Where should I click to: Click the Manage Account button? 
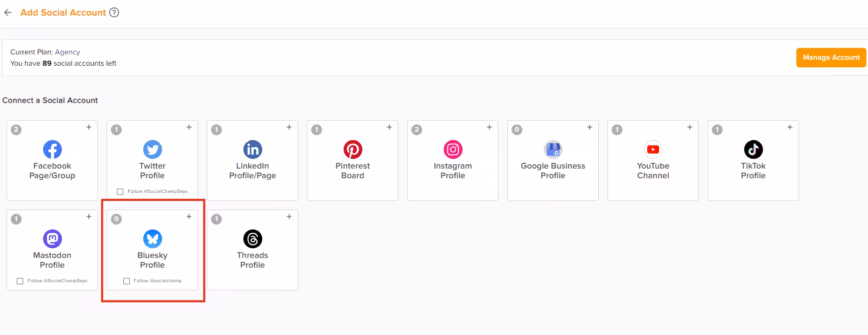[831, 58]
